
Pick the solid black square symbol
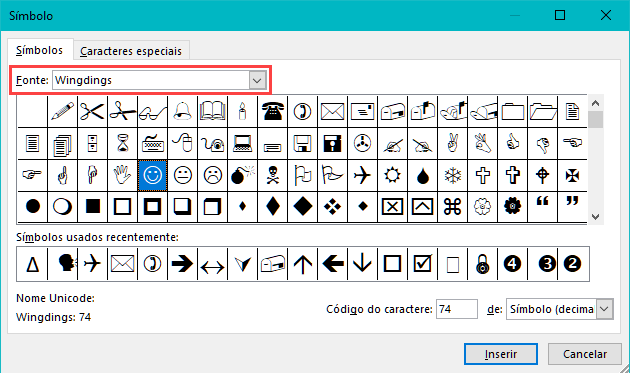(92, 207)
